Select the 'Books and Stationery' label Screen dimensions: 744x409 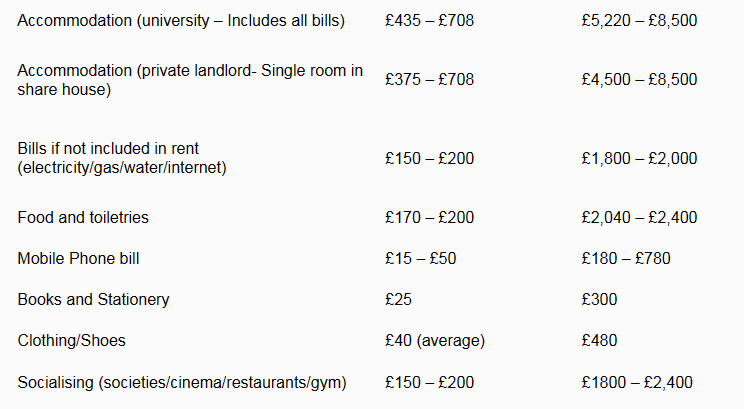pyautogui.click(x=93, y=299)
